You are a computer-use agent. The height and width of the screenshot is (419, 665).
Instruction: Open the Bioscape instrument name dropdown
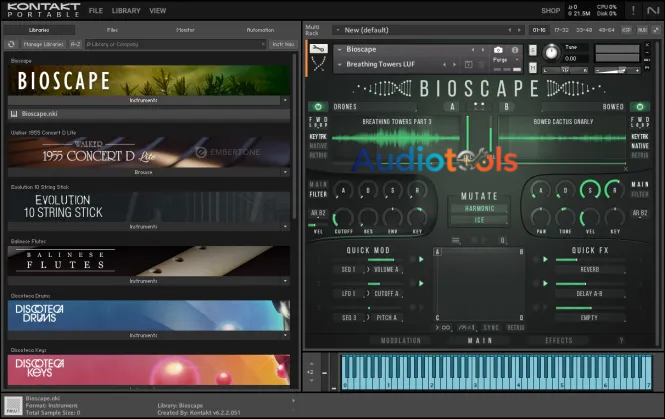[340, 50]
